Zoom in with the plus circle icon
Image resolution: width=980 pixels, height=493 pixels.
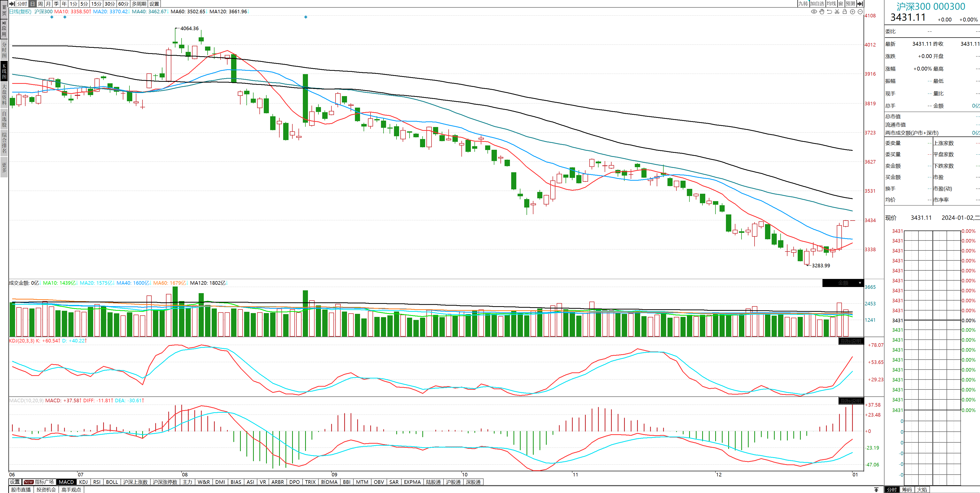tap(853, 12)
